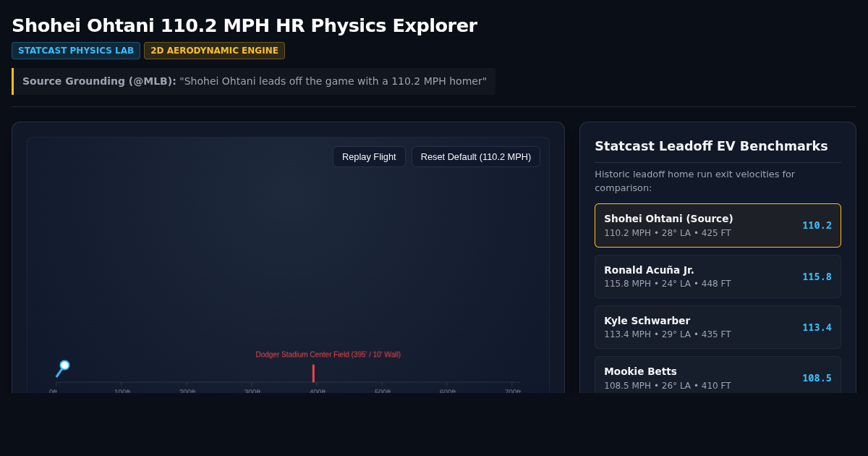Click the 2D AERODYNAMIC ENGINE badge
The height and width of the screenshot is (456, 868).
[214, 51]
